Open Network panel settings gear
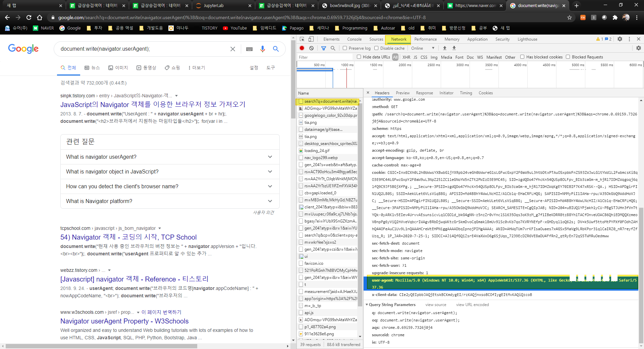This screenshot has width=644, height=349. pyautogui.click(x=639, y=48)
